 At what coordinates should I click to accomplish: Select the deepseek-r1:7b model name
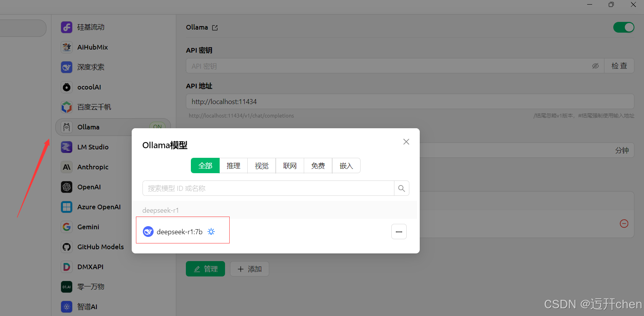pyautogui.click(x=180, y=232)
